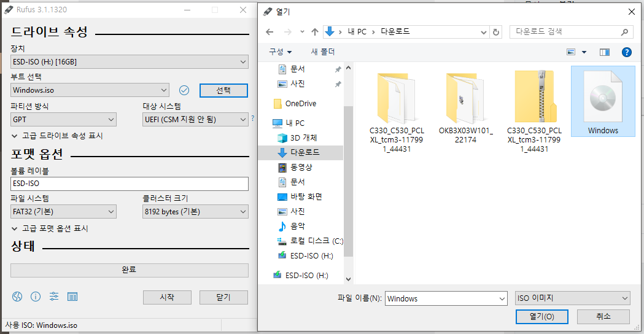This screenshot has width=644, height=334.
Task: Click the 선택 button in Rufus
Action: click(223, 90)
